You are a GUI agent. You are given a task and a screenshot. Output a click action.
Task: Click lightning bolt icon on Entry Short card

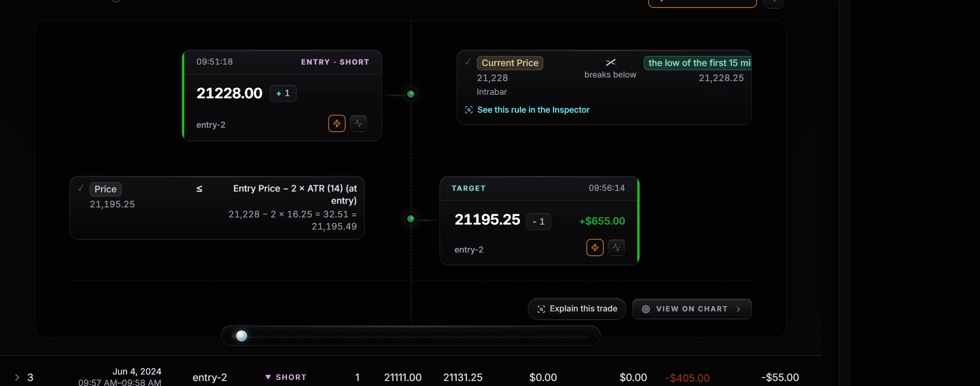pyautogui.click(x=337, y=123)
